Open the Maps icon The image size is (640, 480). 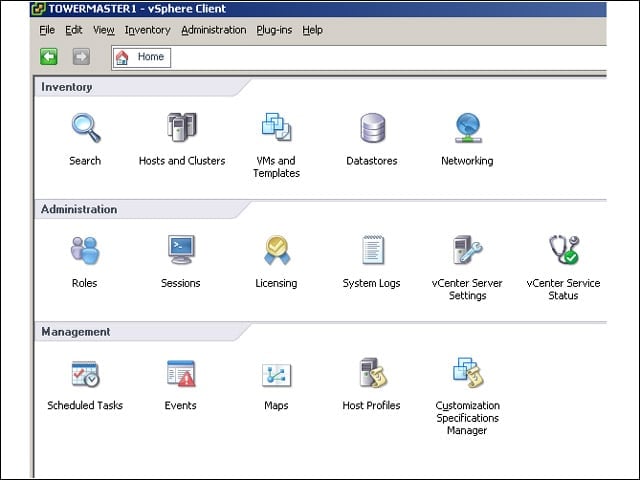pyautogui.click(x=276, y=375)
